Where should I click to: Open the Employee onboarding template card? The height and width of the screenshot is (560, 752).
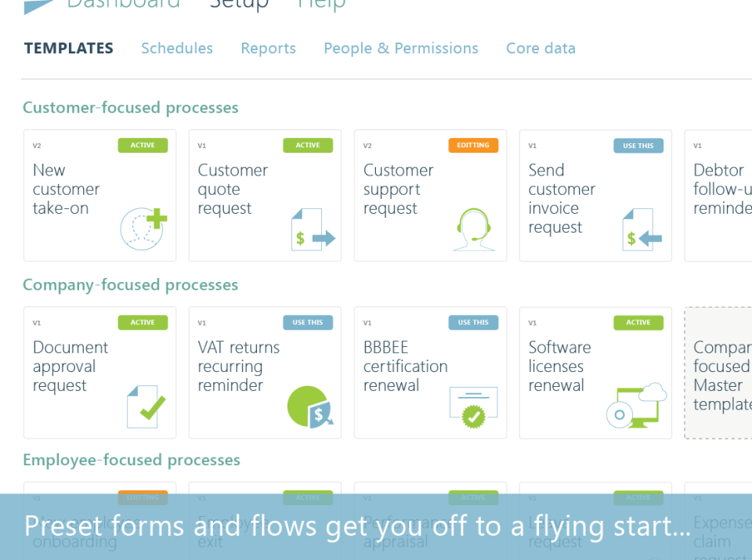[x=99, y=525]
